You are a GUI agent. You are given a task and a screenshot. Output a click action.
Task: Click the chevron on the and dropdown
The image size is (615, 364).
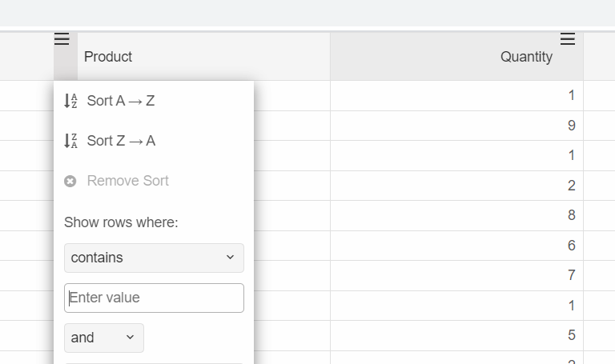tap(130, 338)
